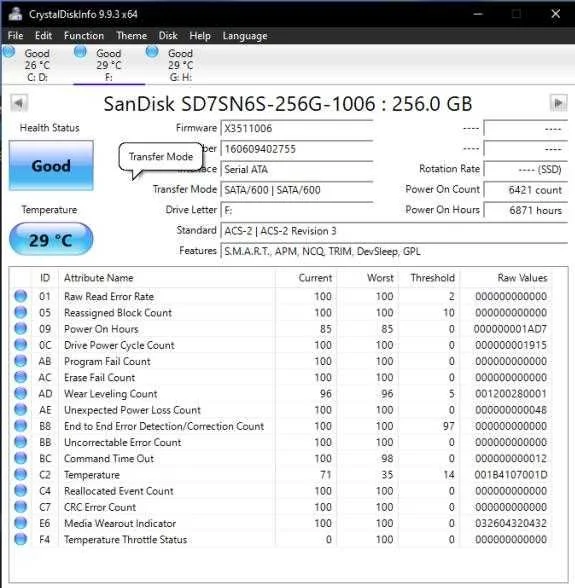
Task: Click status icon of Unexpected Power Loss Count row
Action: pos(21,410)
